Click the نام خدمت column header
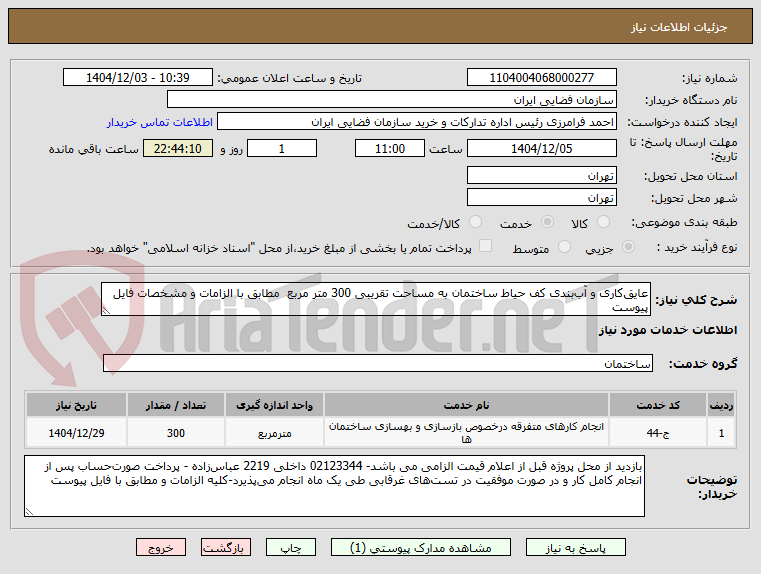Screen dimensions: 761x574 coord(466,405)
